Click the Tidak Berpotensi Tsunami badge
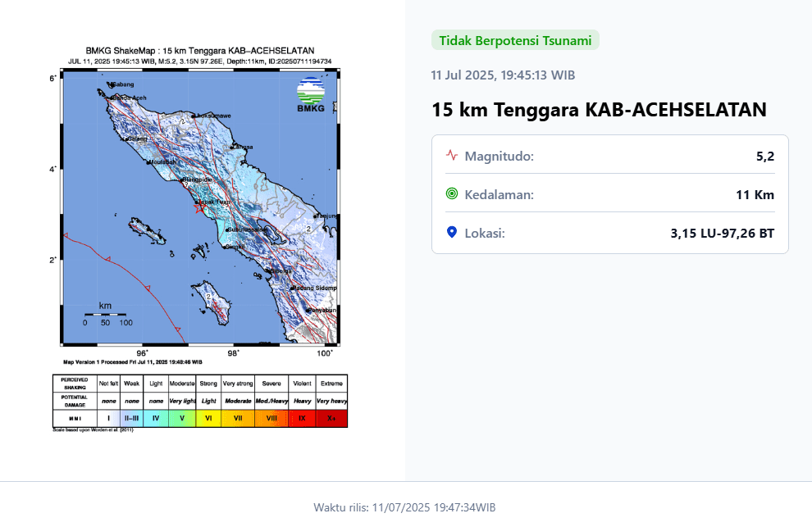Image resolution: width=812 pixels, height=527 pixels. (x=515, y=40)
